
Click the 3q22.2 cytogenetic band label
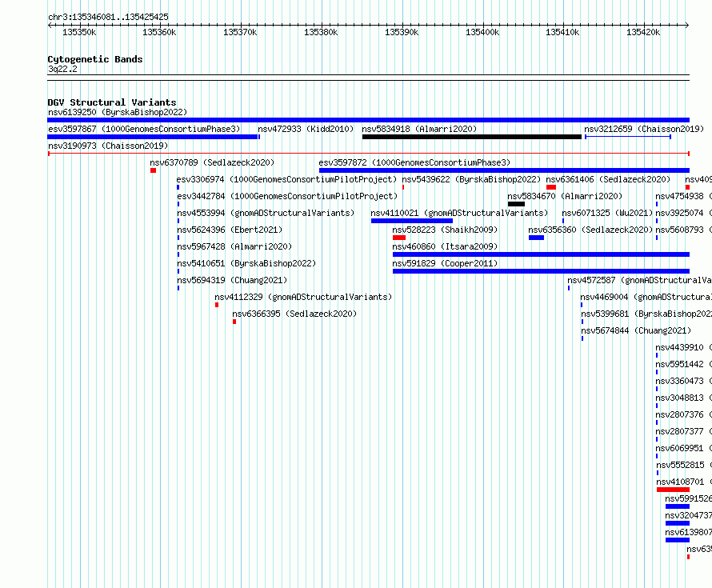click(62, 69)
